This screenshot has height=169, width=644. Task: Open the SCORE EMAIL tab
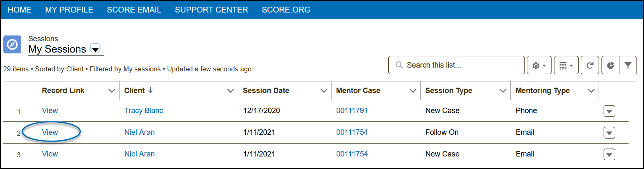pyautogui.click(x=134, y=10)
